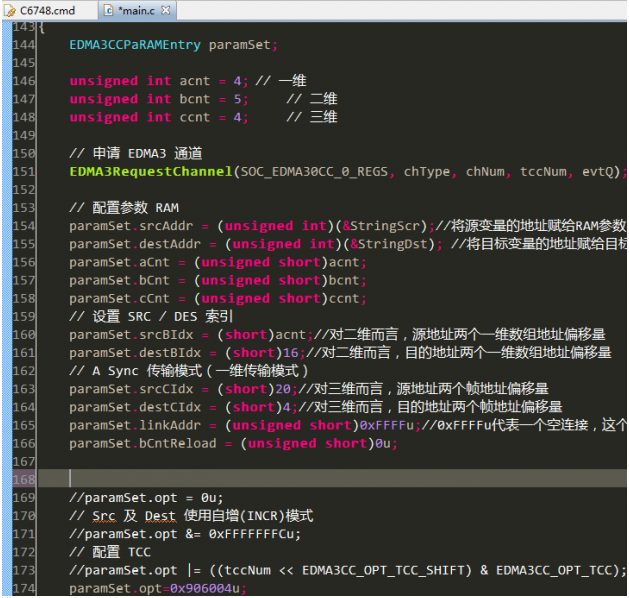This screenshot has width=629, height=598.
Task: Click the underlined word Dest in comment
Action: 160,516
